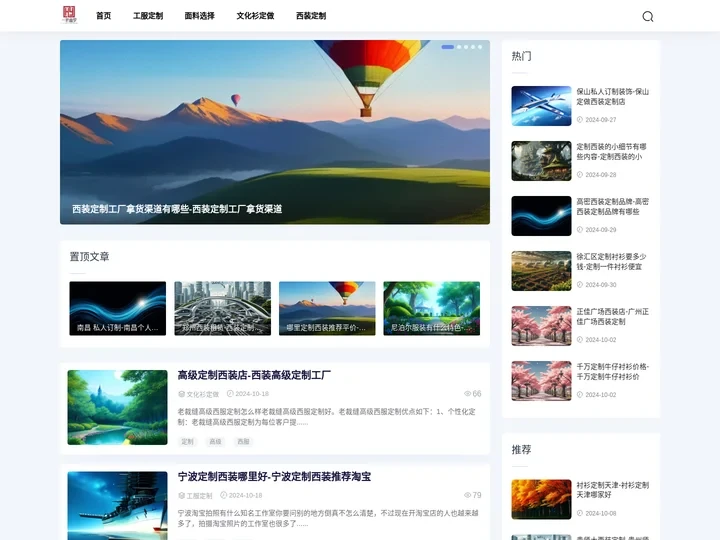Viewport: 720px width, 540px height.
Task: Open article title 高级定制西装店-西装高级定制工厂
Action: pyautogui.click(x=254, y=375)
